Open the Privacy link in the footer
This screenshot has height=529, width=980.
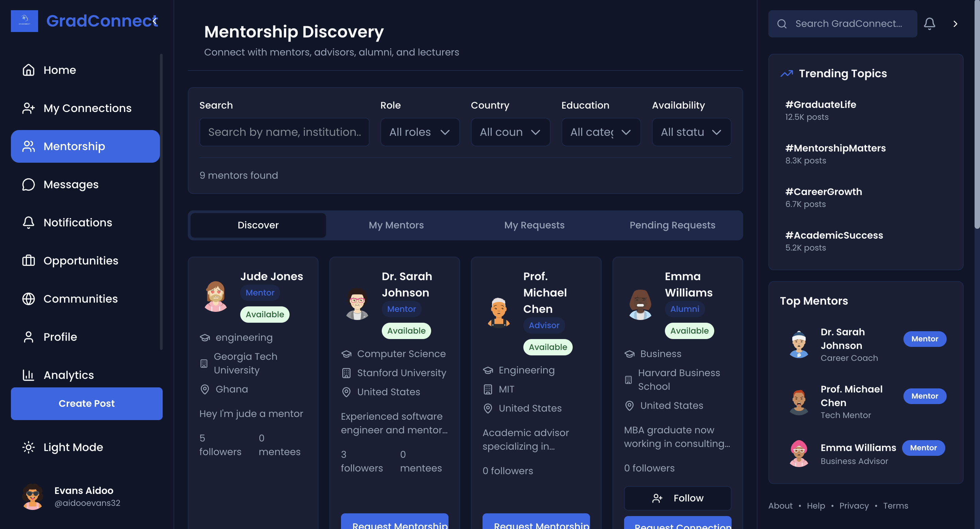[854, 506]
